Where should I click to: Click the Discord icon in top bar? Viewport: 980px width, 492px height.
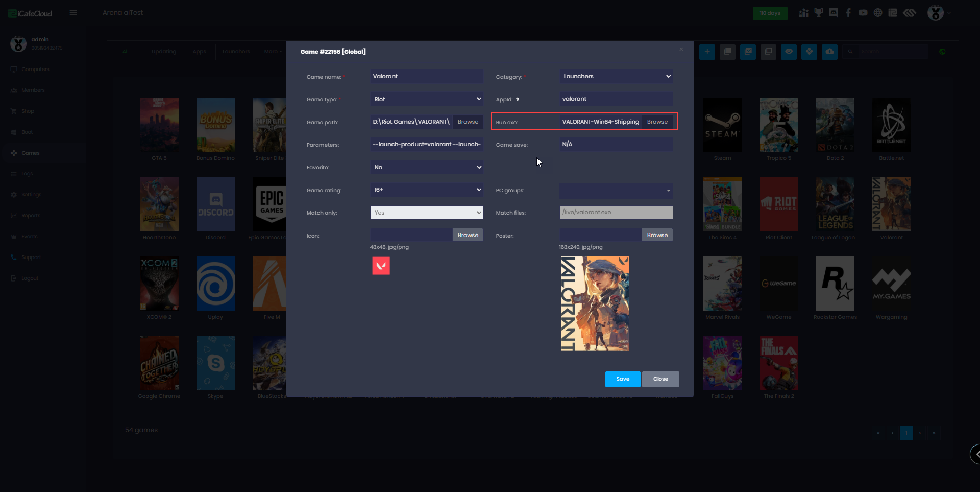pos(834,13)
